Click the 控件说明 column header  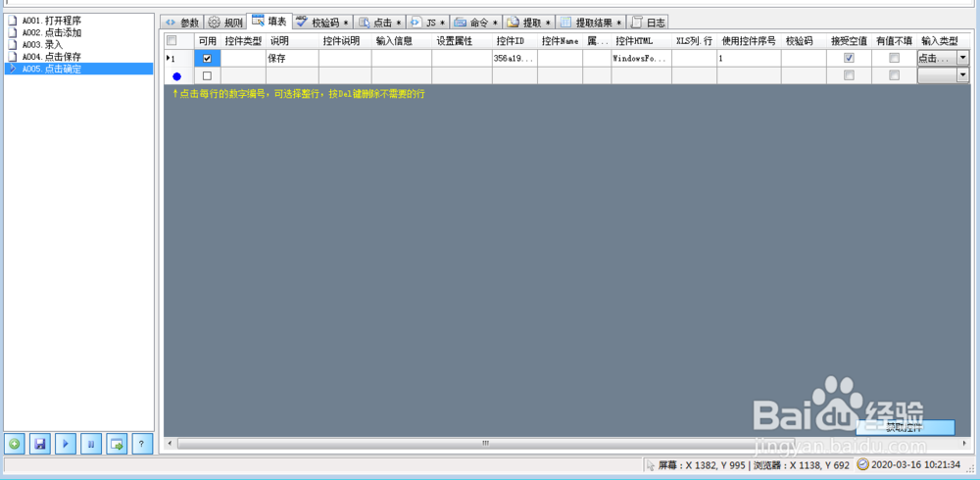(x=345, y=40)
